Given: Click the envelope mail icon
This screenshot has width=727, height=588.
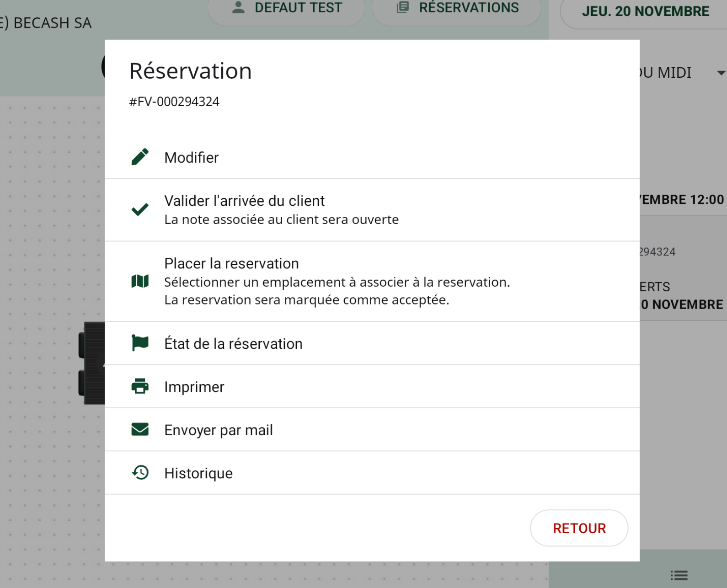Looking at the screenshot, I should 140,429.
